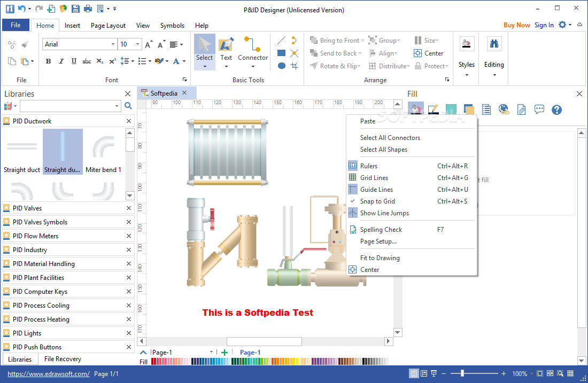This screenshot has width=588, height=383.
Task: Expand Send to Back options
Action: pyautogui.click(x=360, y=53)
